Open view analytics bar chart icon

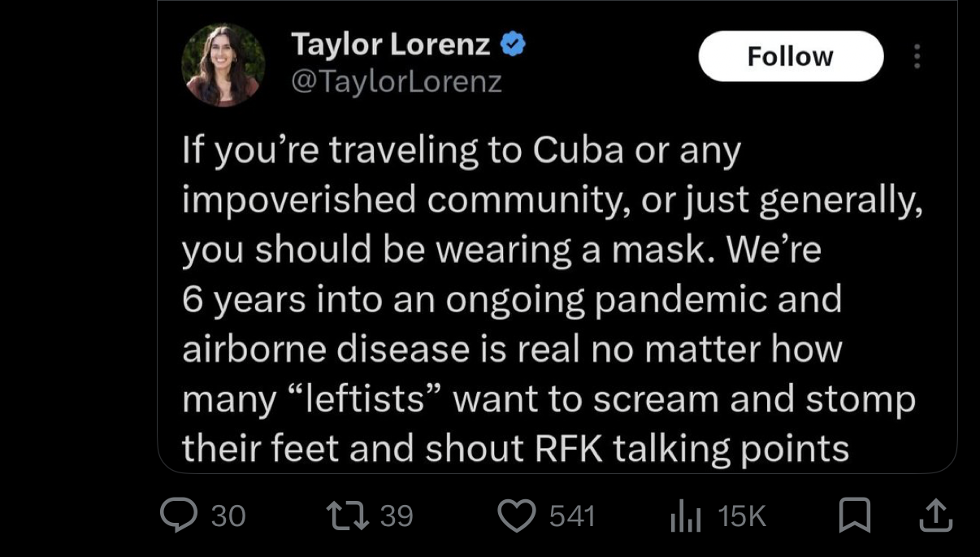point(683,517)
